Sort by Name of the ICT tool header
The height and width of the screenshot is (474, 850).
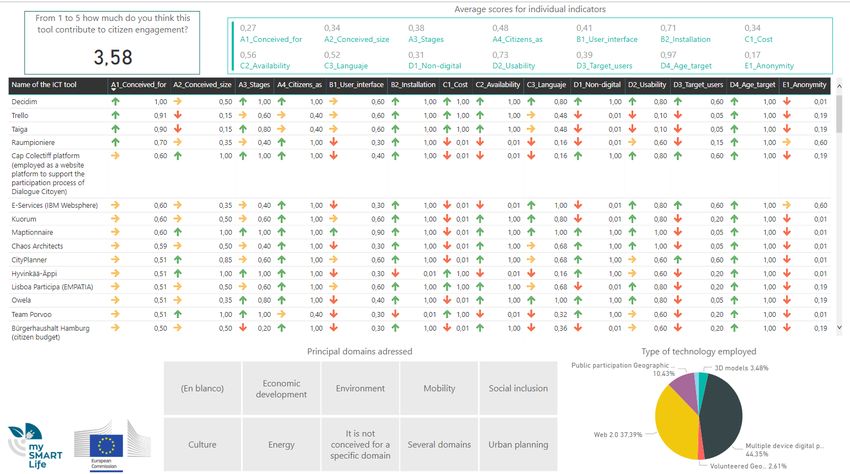(44, 85)
